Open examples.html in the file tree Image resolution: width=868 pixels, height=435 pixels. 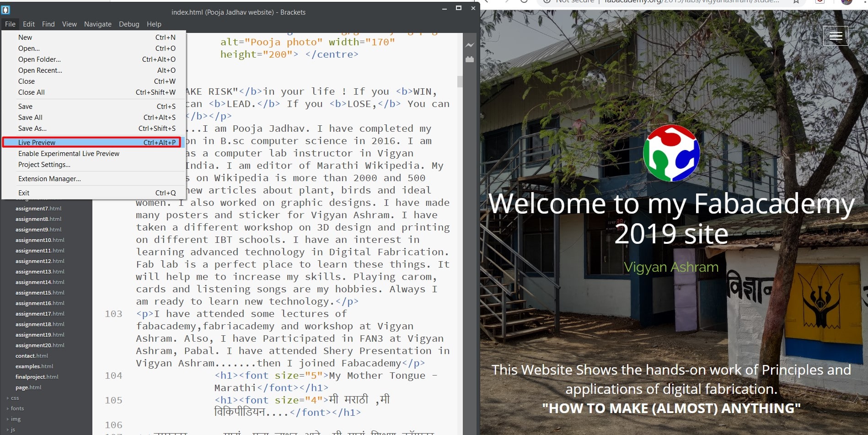[x=34, y=366]
